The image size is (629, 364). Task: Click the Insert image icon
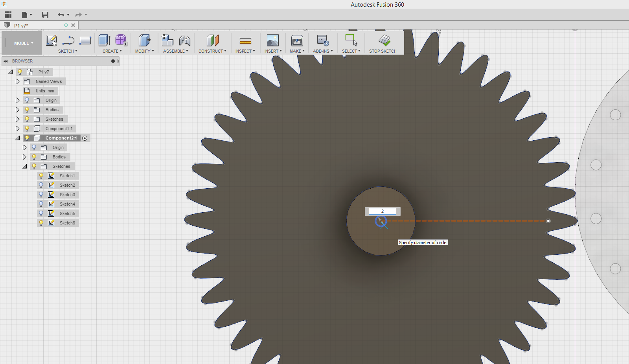(x=273, y=40)
